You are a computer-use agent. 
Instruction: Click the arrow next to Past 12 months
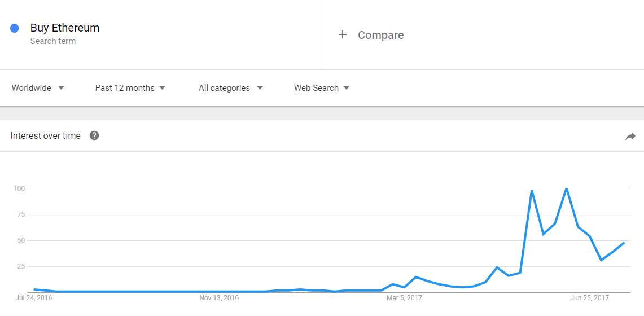pyautogui.click(x=162, y=88)
